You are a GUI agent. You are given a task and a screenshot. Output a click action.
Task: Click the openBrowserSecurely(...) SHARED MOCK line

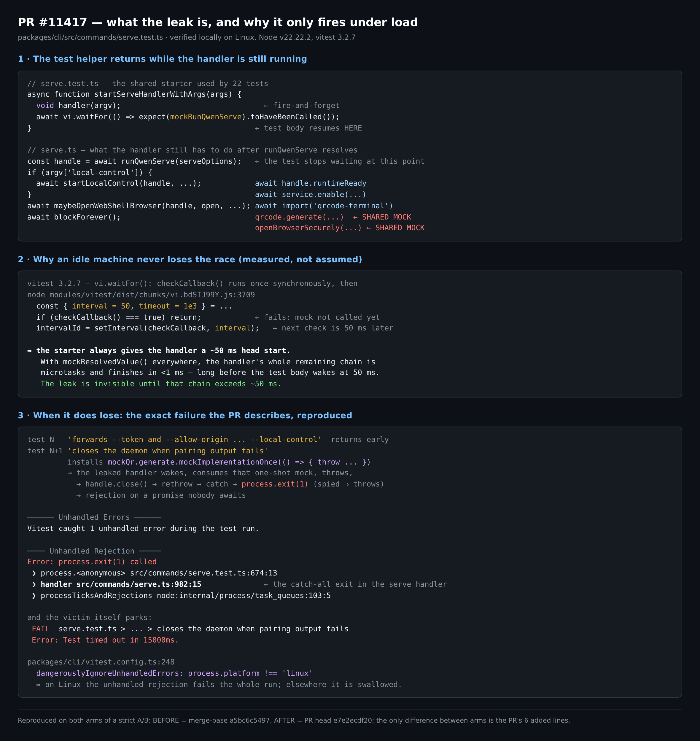tap(340, 228)
